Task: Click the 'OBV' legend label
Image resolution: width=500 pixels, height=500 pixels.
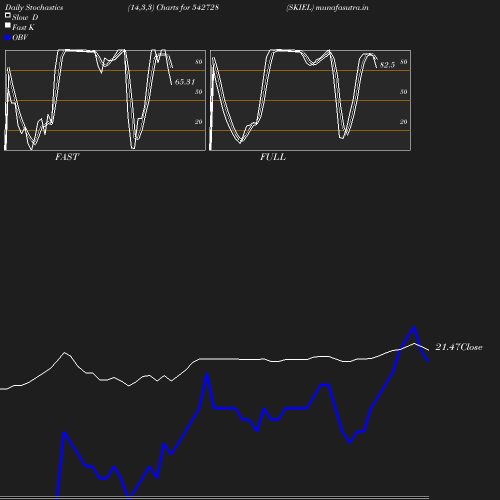Action: (20, 37)
